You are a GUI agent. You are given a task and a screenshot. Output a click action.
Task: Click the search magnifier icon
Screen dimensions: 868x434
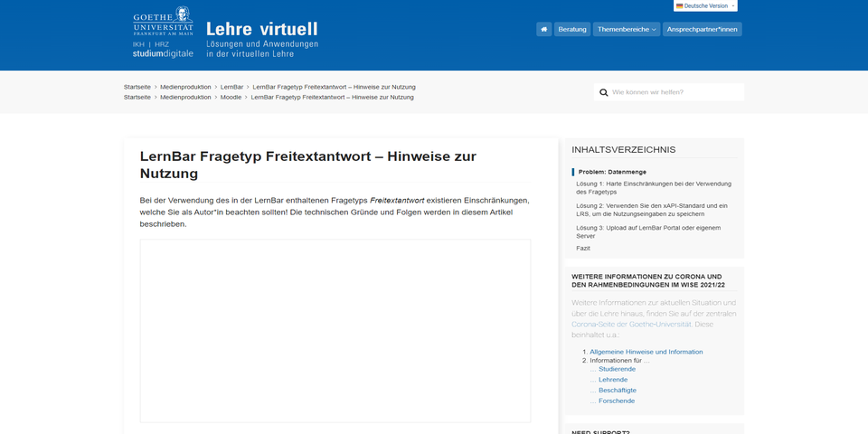point(603,92)
